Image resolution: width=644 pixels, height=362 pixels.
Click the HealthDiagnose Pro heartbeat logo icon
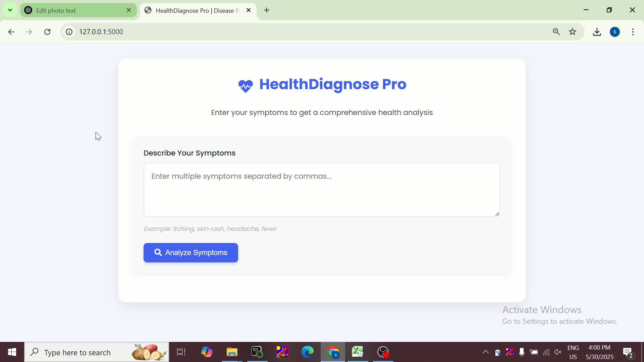click(246, 86)
